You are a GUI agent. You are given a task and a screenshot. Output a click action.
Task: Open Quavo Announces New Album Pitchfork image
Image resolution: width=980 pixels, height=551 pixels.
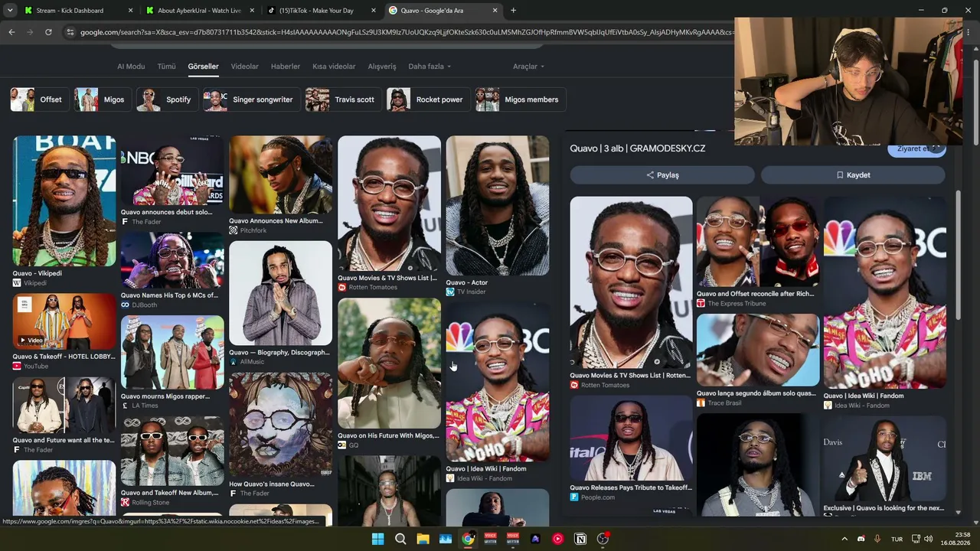tap(281, 175)
